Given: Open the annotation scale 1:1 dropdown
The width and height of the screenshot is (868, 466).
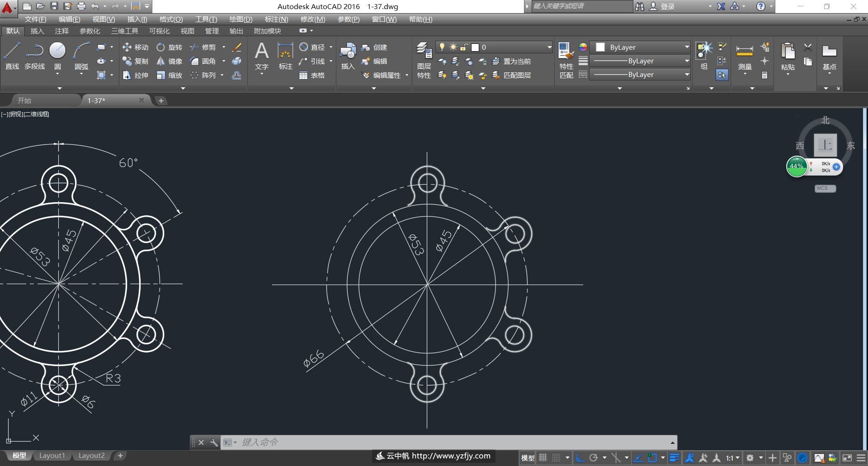Looking at the screenshot, I should (733, 458).
